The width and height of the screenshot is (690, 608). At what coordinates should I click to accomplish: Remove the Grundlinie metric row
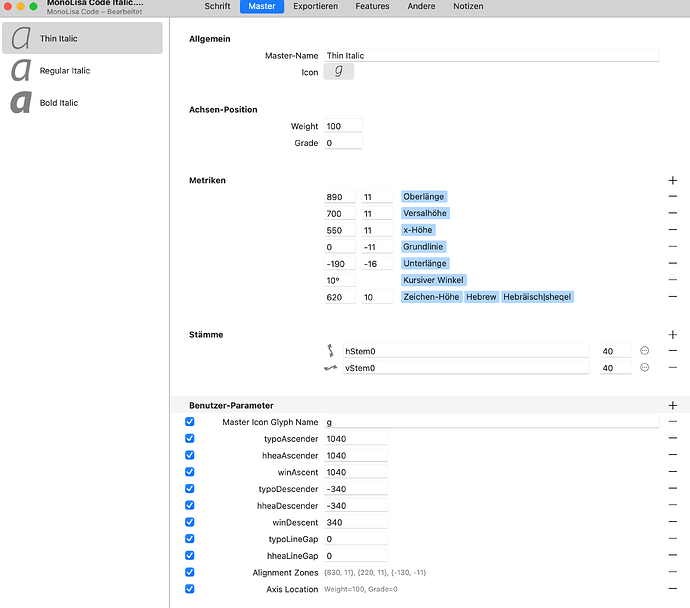(x=672, y=246)
